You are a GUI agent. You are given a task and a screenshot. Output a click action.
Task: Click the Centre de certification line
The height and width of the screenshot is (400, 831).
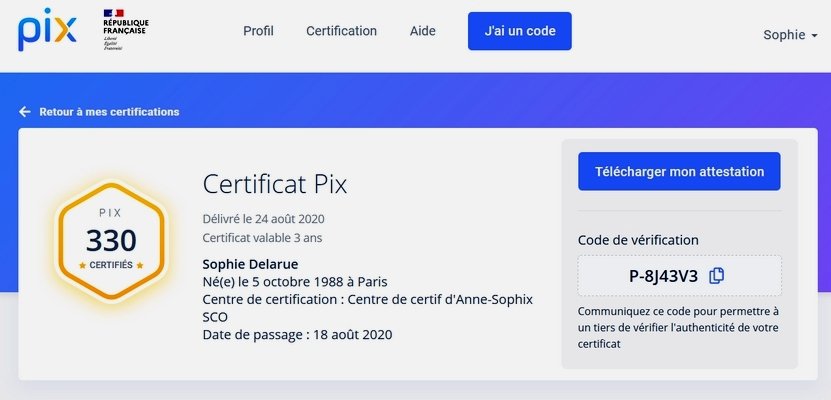(x=367, y=308)
